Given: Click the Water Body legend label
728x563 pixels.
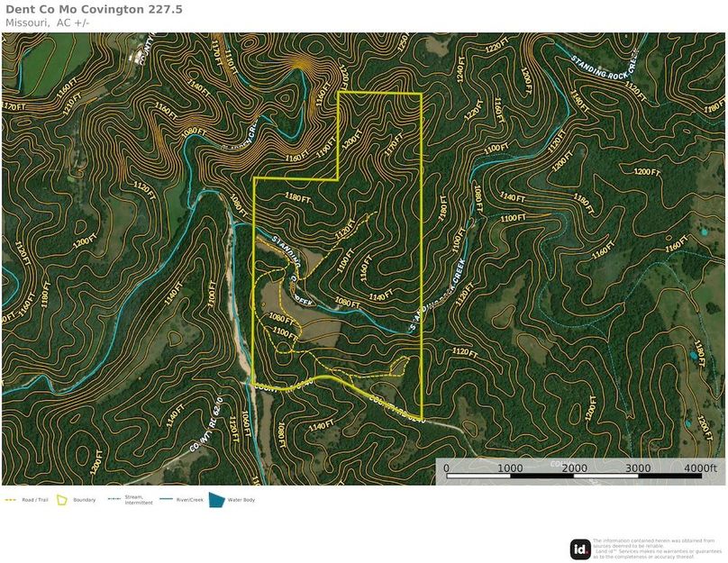Looking at the screenshot, I should (x=241, y=500).
